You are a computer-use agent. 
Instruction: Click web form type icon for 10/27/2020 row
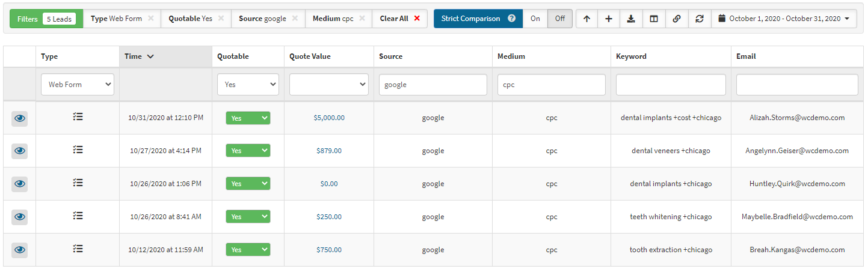coord(78,150)
